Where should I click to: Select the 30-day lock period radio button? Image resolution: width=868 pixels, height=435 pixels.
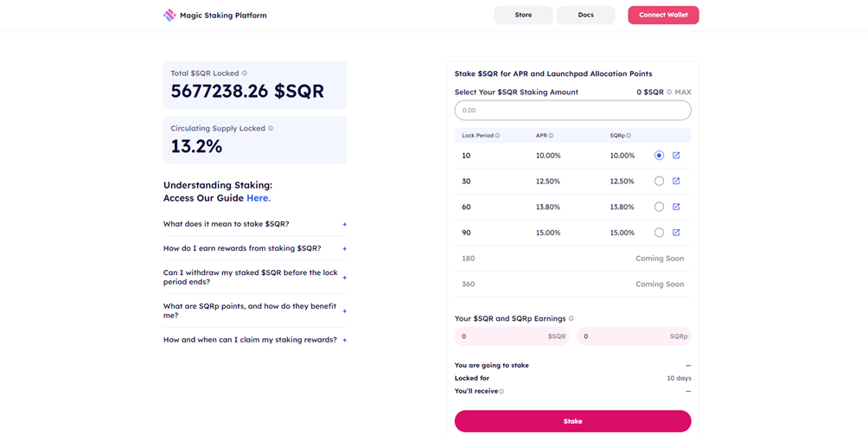(x=659, y=182)
